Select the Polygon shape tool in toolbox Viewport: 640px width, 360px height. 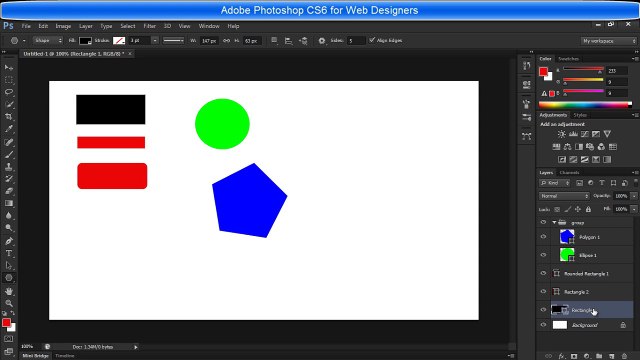click(9, 278)
